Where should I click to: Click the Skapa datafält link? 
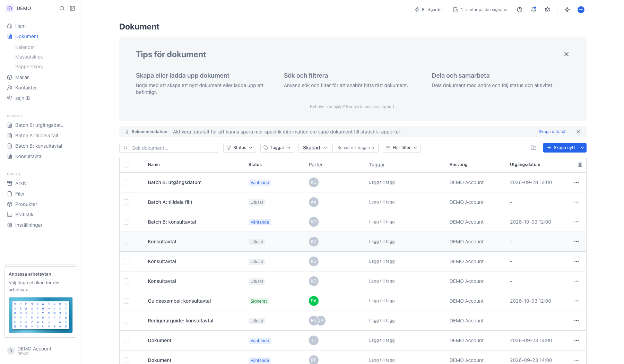(553, 132)
